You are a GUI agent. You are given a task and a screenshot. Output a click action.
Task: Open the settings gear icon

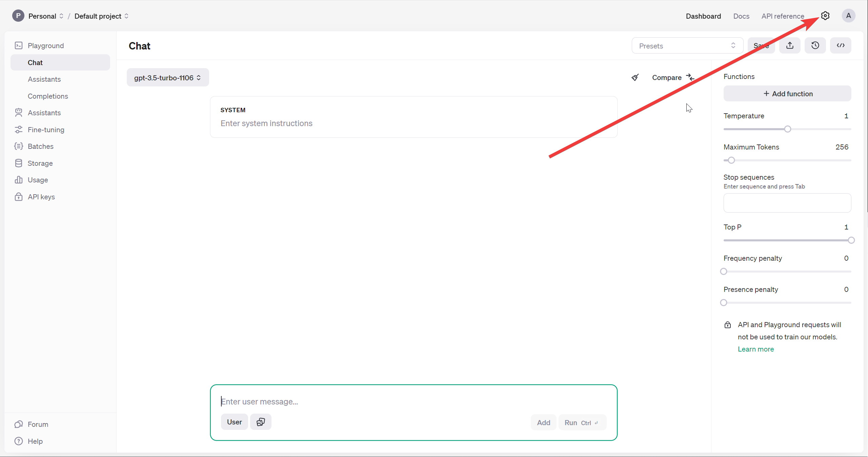[x=825, y=16]
